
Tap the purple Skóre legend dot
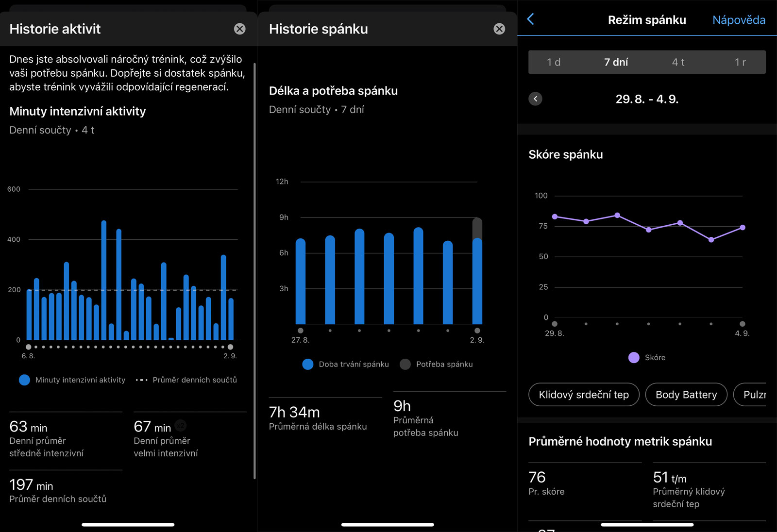(x=634, y=358)
